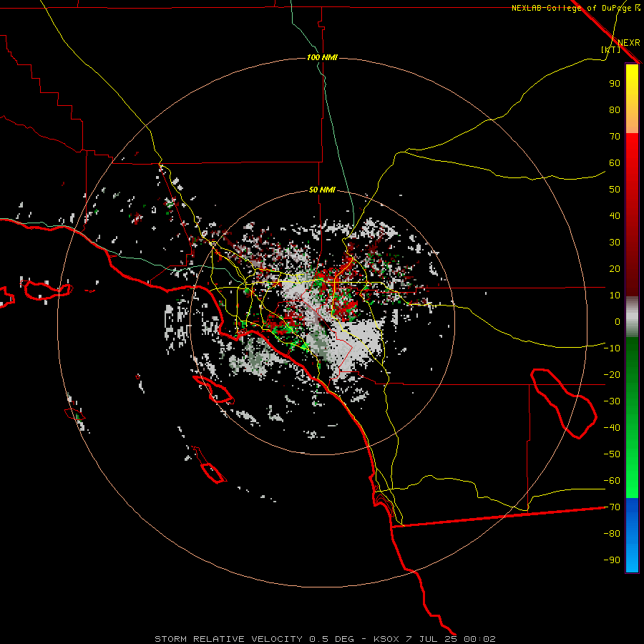
Task: Click the -50 value on the velocity scale
Action: pyautogui.click(x=612, y=454)
